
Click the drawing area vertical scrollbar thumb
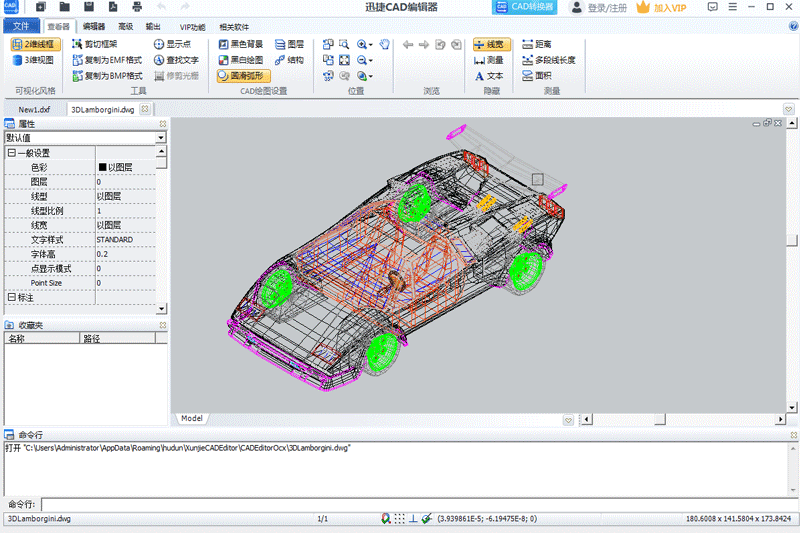[792, 240]
